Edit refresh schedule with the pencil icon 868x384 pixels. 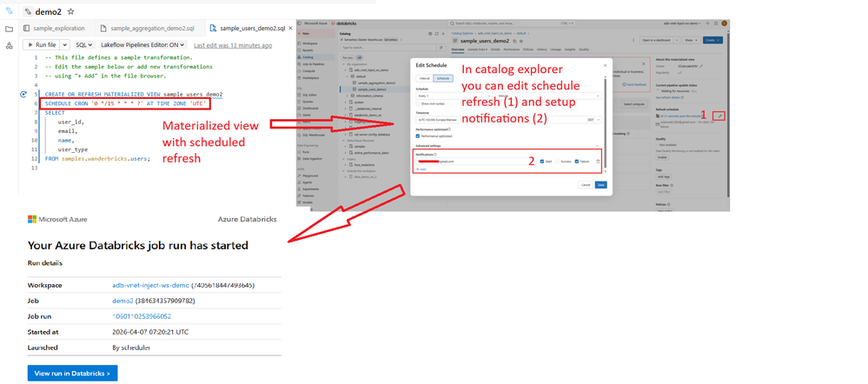pyautogui.click(x=720, y=116)
